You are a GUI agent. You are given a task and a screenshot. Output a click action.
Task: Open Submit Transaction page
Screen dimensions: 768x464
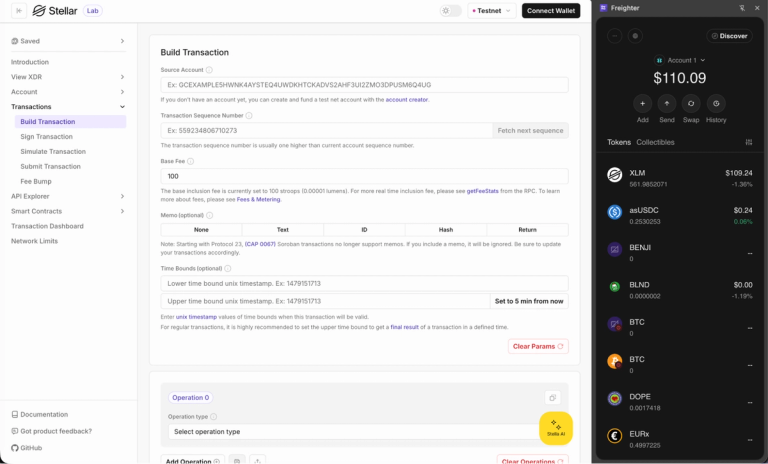tap(50, 167)
